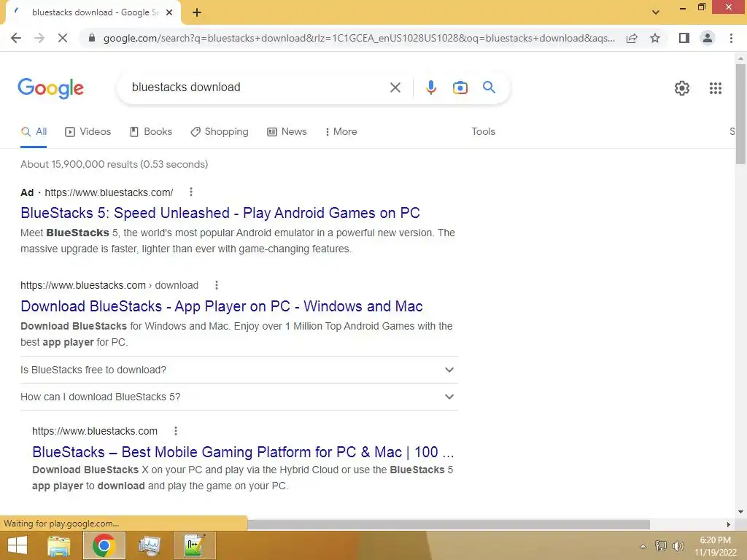Expand How can I download BlueStacks 5?
The width and height of the screenshot is (747, 560).
point(239,397)
